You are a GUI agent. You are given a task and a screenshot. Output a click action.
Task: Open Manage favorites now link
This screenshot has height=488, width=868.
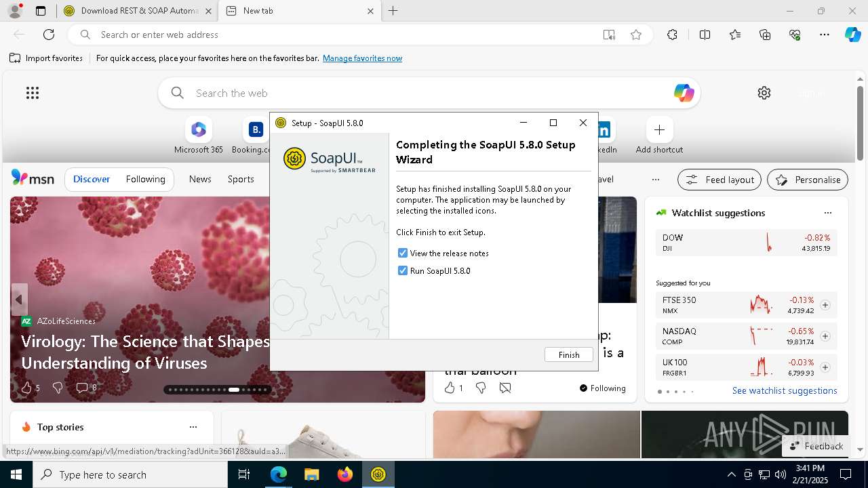tap(362, 58)
